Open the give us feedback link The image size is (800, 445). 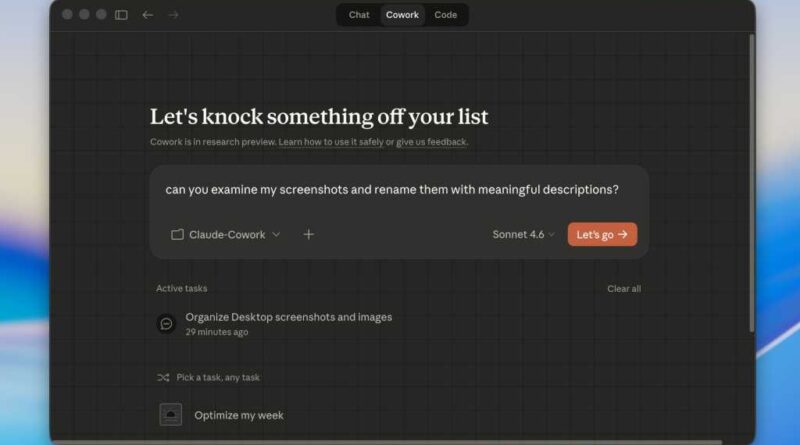tap(431, 142)
